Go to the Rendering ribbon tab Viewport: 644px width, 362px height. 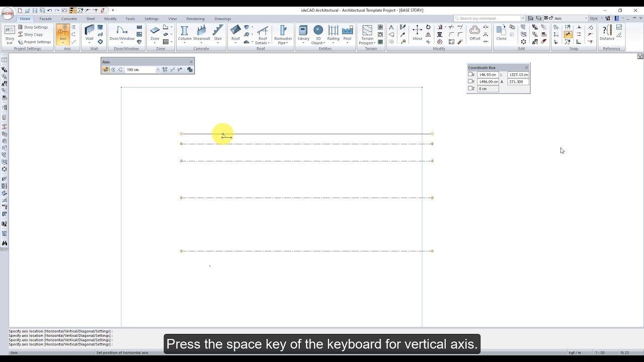[195, 19]
